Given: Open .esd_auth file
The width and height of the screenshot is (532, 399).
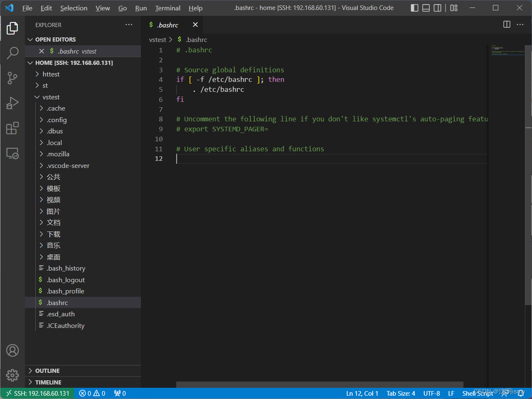Looking at the screenshot, I should (x=83, y=314).
